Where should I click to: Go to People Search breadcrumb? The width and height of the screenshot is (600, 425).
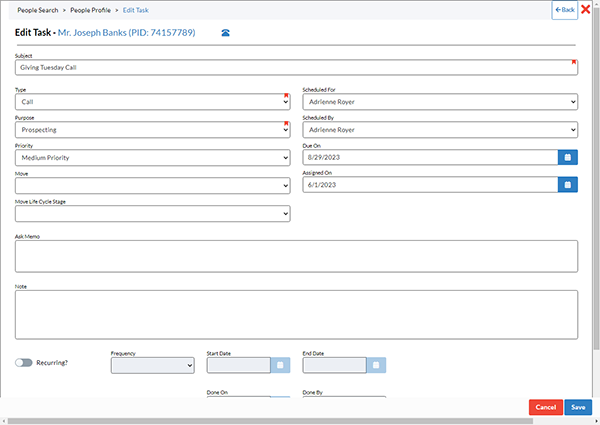point(38,10)
